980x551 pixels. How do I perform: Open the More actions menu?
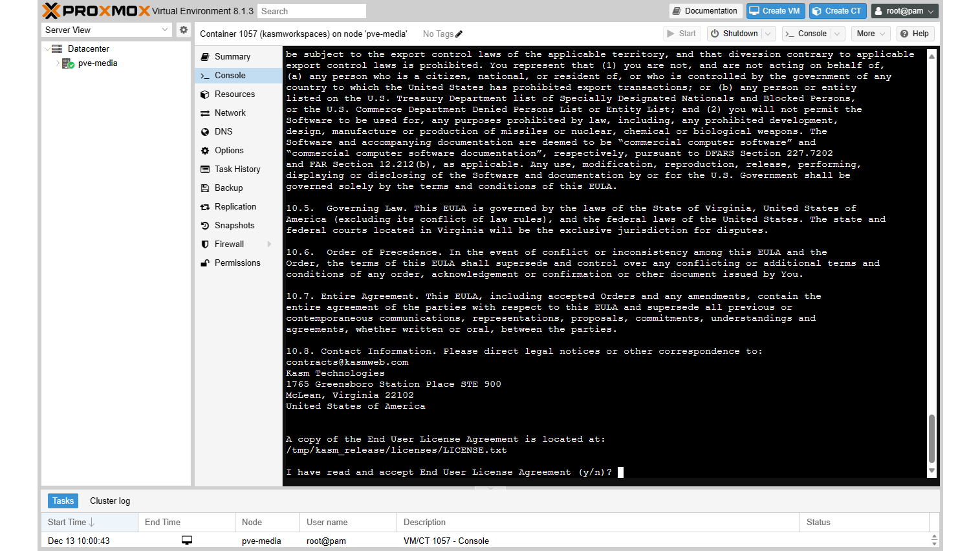(871, 33)
